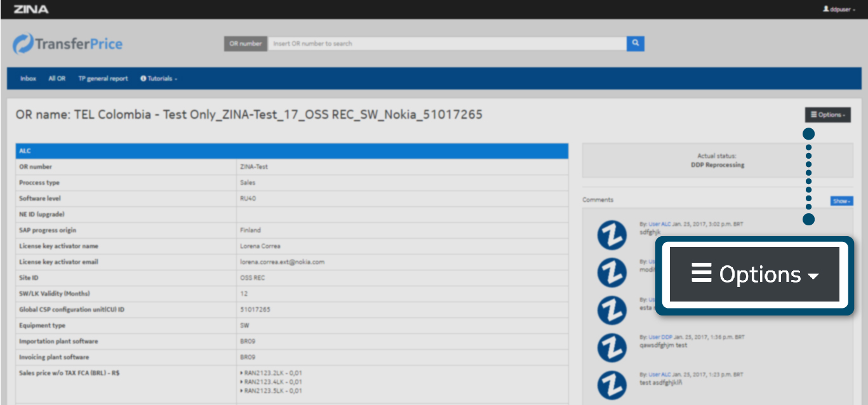Viewport: 868px width, 405px height.
Task: Click the person icon beside ddpuser
Action: 826,10
